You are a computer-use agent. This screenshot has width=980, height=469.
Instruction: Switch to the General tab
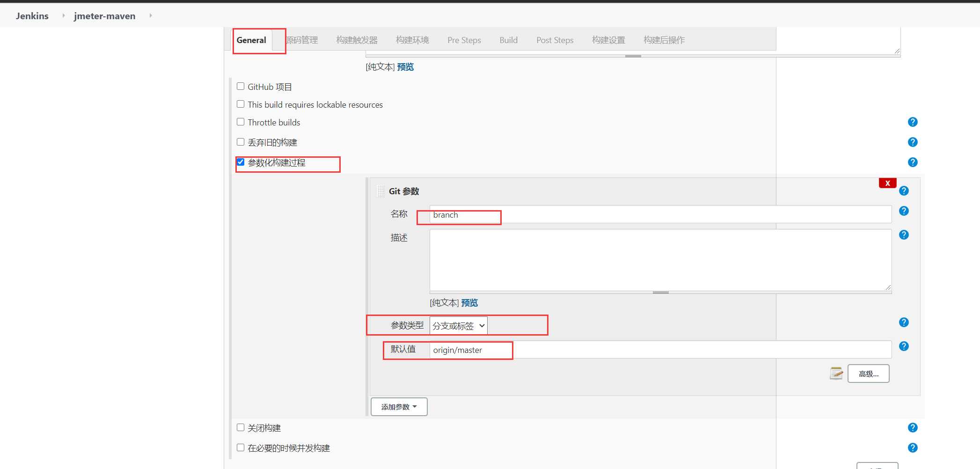point(251,40)
